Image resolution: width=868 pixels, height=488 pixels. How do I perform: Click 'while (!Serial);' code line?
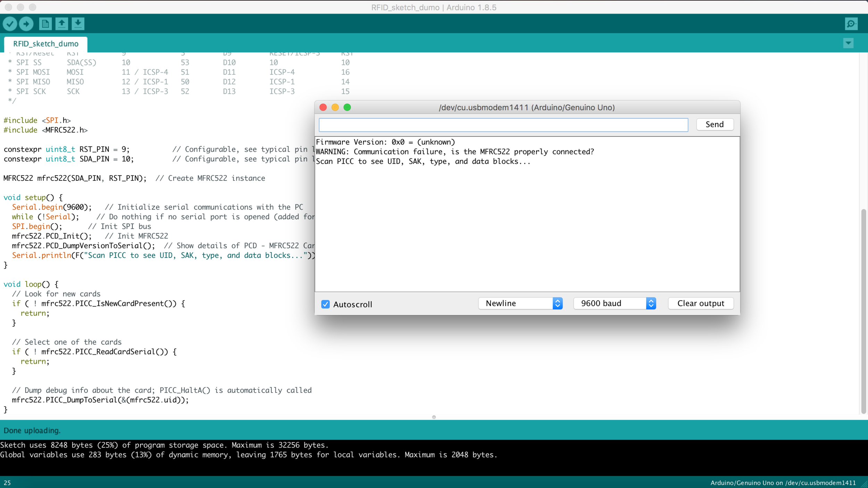[x=45, y=217]
